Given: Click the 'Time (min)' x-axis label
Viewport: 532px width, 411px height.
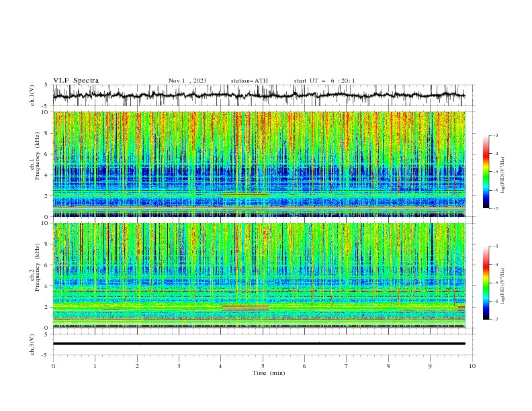Looking at the screenshot, I should click(x=269, y=373).
